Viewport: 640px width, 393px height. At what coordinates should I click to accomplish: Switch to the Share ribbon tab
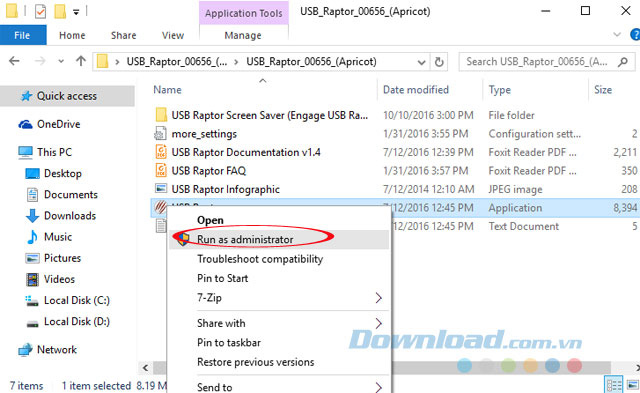tap(124, 36)
